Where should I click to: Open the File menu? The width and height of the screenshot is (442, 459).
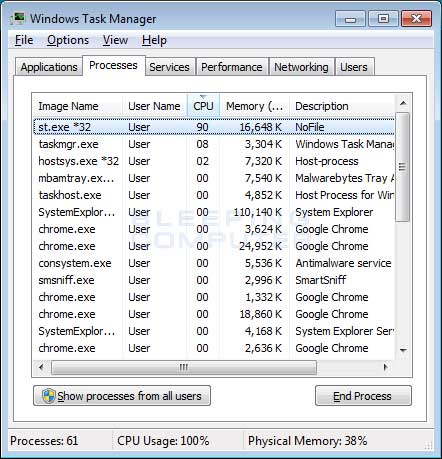point(24,40)
